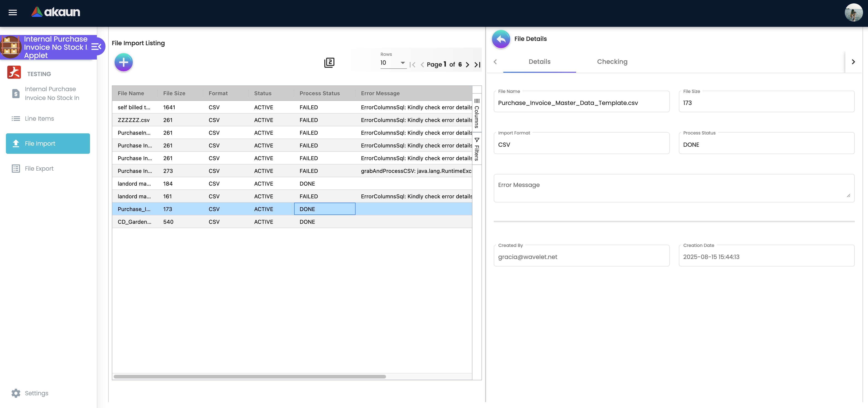Click the Line Items list icon
The height and width of the screenshot is (408, 868).
coord(16,119)
